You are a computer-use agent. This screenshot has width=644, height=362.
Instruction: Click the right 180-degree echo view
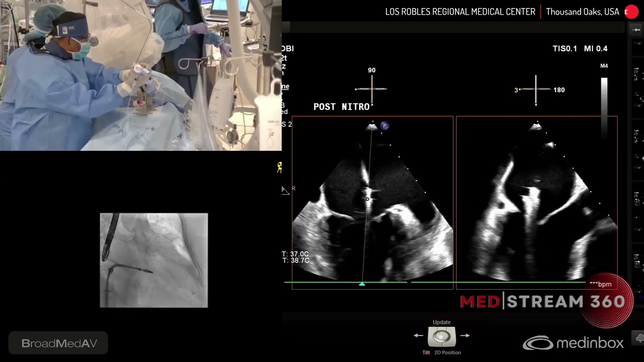(536, 203)
